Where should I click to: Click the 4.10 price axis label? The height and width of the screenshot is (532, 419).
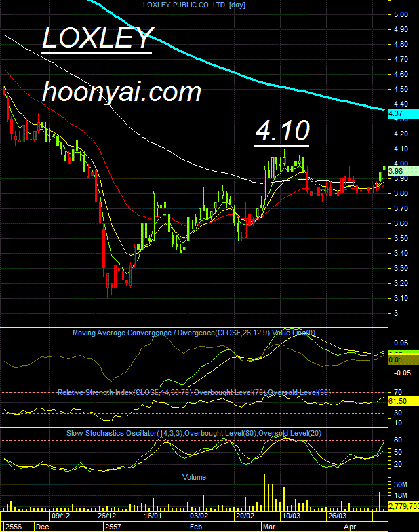point(401,149)
